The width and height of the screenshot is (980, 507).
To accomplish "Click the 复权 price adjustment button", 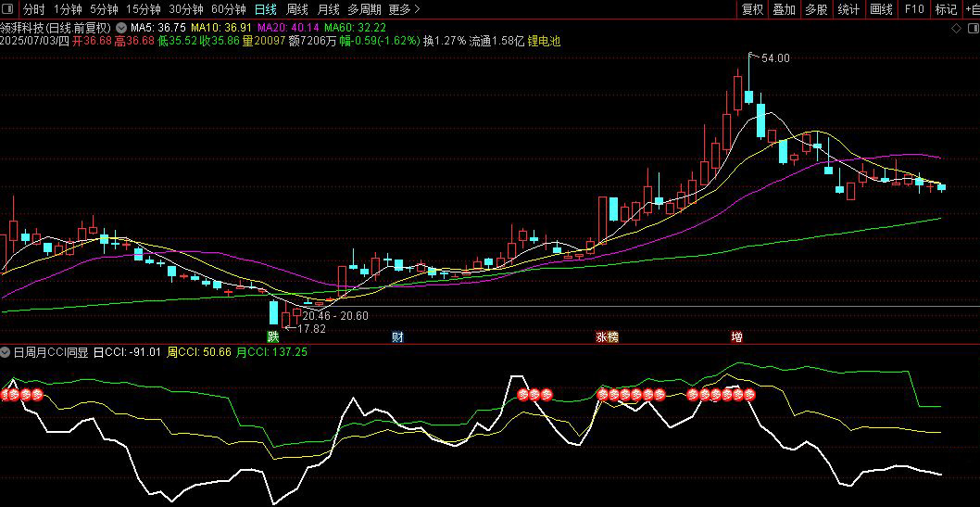I will point(752,9).
